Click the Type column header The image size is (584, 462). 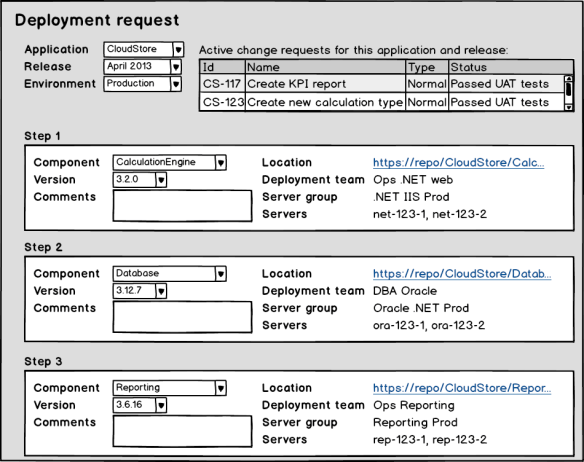click(x=427, y=67)
